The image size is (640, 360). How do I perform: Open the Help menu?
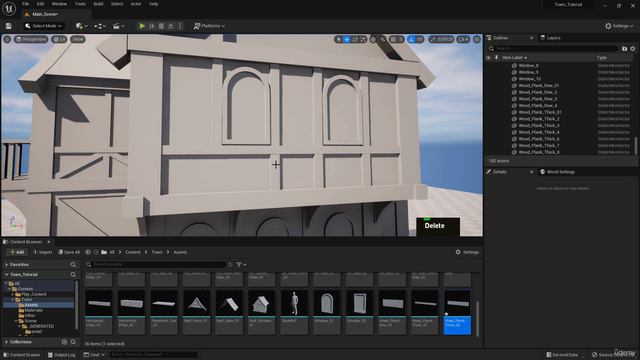click(153, 4)
